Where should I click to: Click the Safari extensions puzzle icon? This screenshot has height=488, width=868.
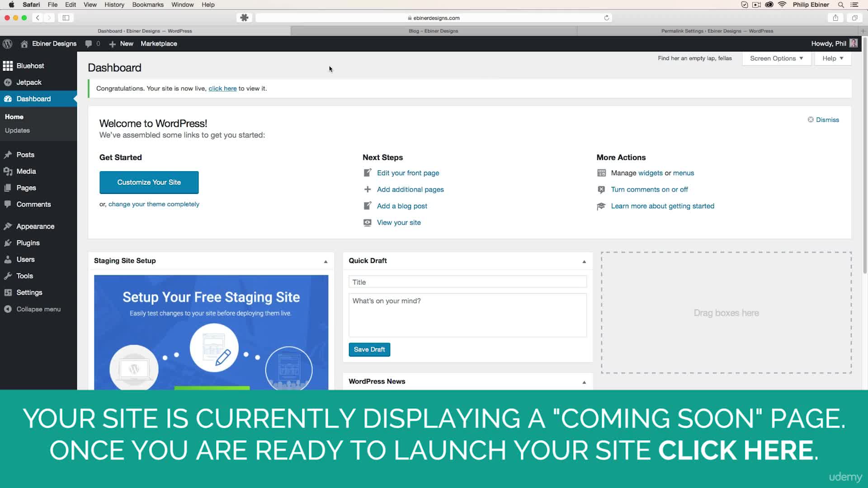(244, 18)
